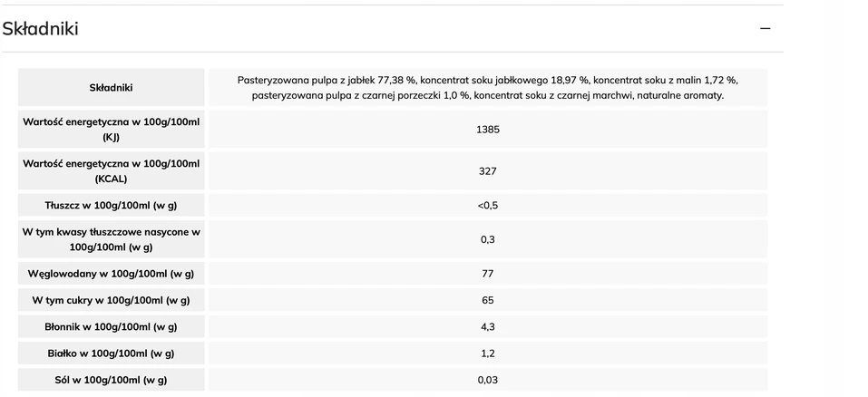
Task: Select Wartość energetyczna (KJ) label cell
Action: point(112,130)
